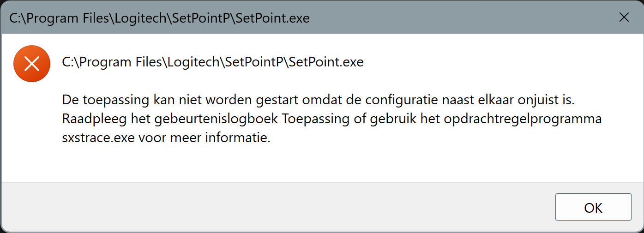This screenshot has width=644, height=233.
Task: Click the OK button to dismiss the error
Action: [x=593, y=207]
